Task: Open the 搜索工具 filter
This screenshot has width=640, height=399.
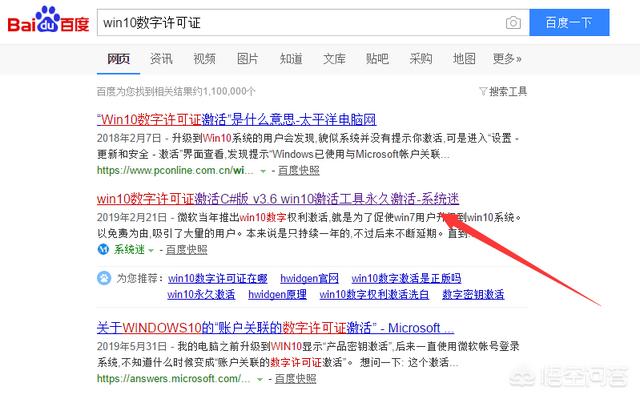Action: (503, 91)
